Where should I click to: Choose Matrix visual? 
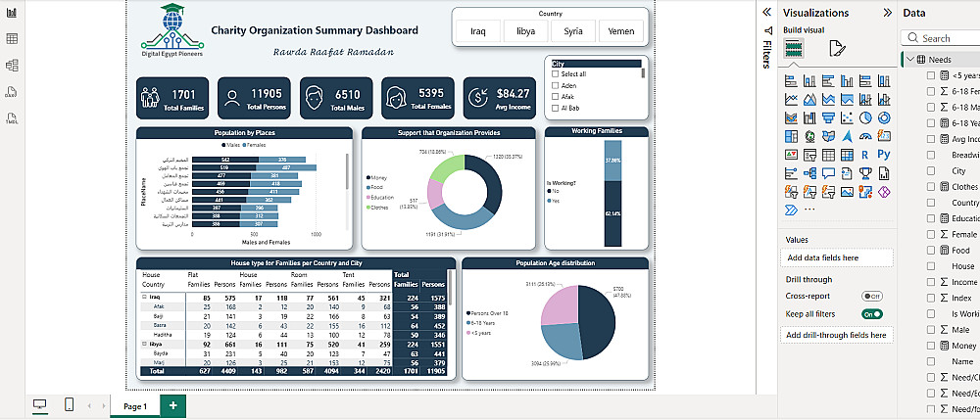[x=847, y=155]
